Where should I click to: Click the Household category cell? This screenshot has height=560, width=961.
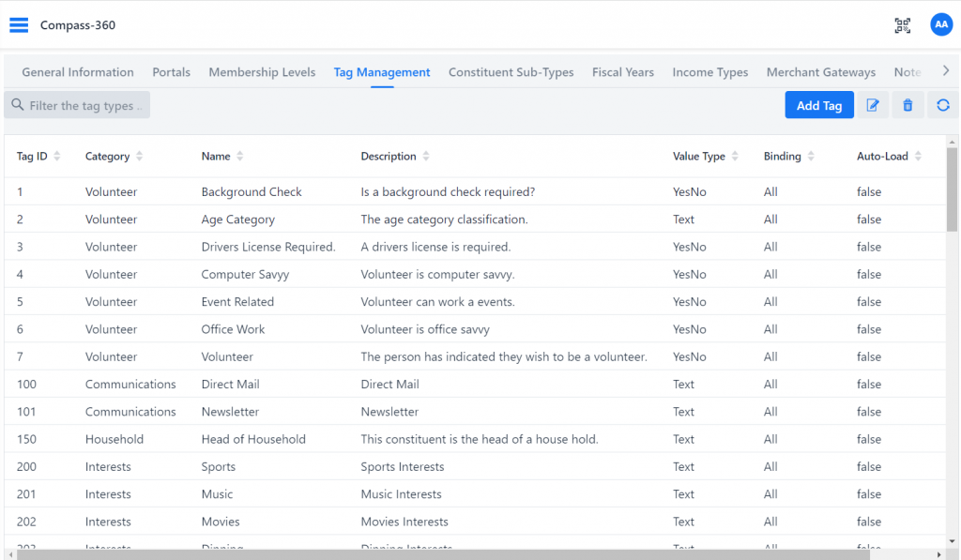point(114,439)
